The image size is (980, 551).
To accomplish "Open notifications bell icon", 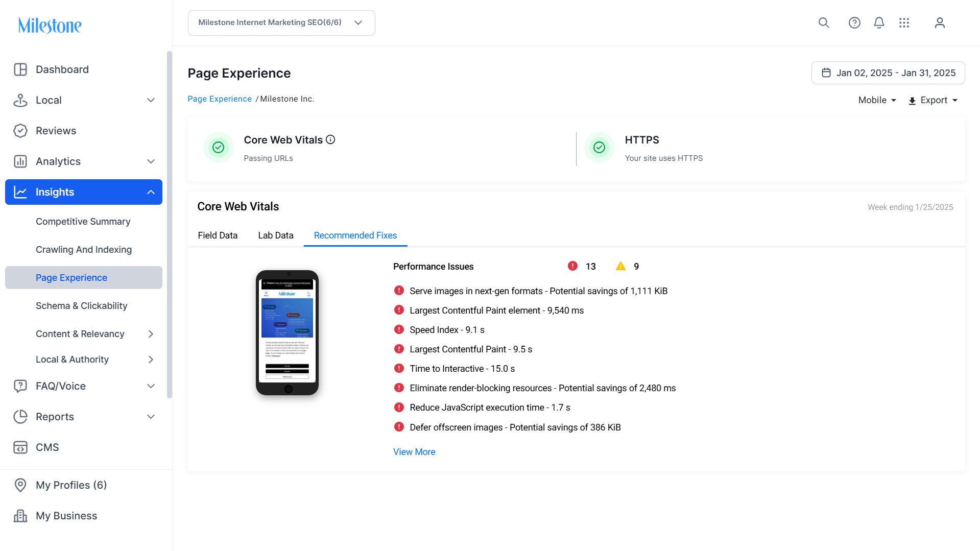I will coord(879,23).
